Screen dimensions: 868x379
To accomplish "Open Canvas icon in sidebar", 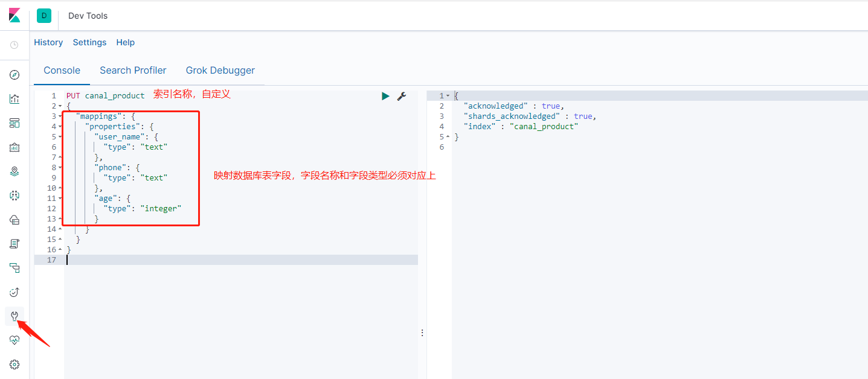I will [14, 147].
